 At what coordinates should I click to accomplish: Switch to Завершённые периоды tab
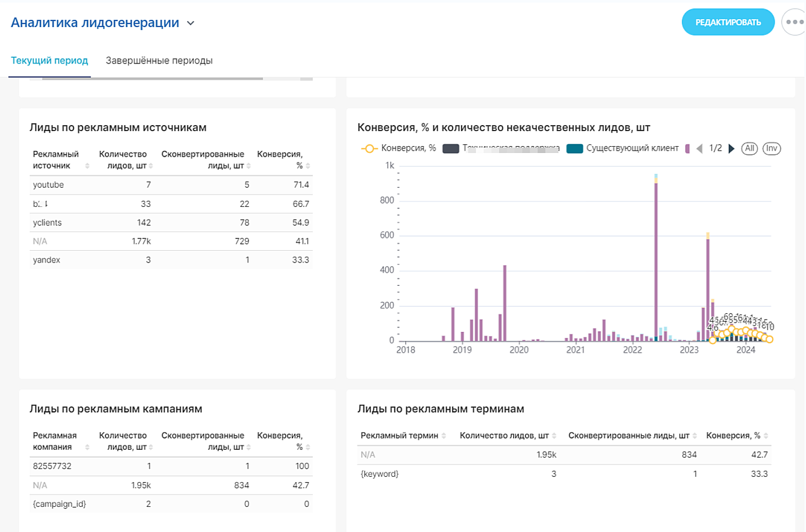tap(159, 61)
